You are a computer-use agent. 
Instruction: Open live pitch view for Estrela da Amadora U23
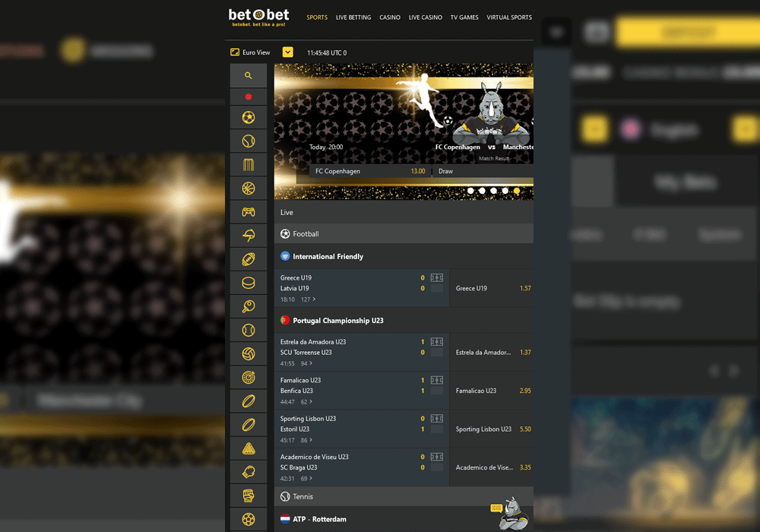437,341
